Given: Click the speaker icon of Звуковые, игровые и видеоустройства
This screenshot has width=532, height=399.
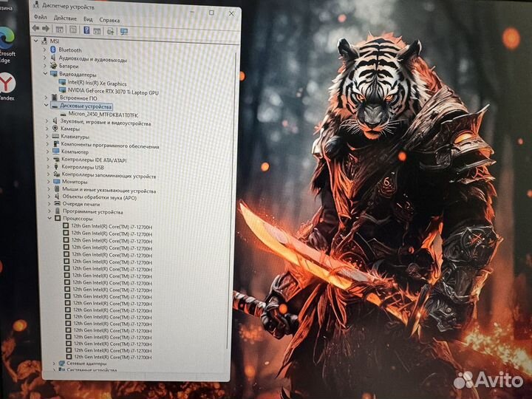Looking at the screenshot, I should pyautogui.click(x=55, y=120).
